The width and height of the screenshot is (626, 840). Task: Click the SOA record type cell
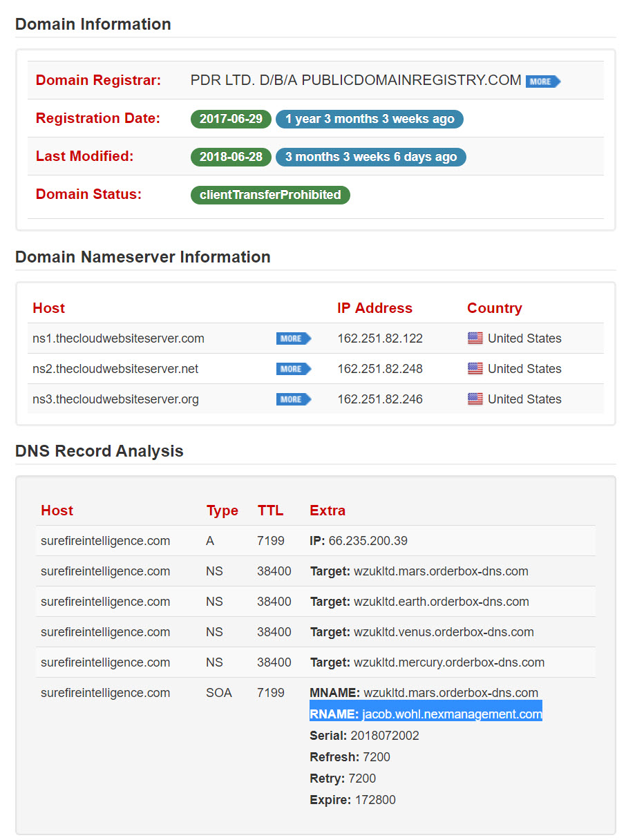(x=219, y=693)
